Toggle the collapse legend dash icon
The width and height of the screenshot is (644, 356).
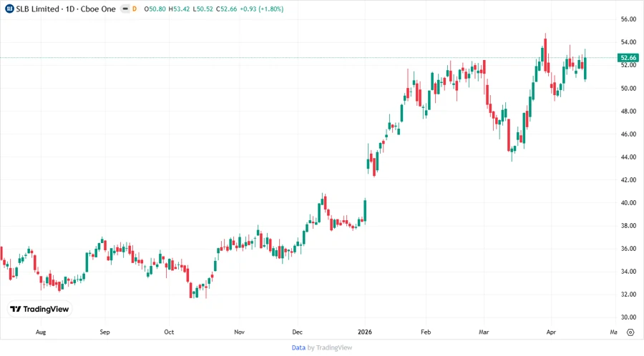pos(125,9)
